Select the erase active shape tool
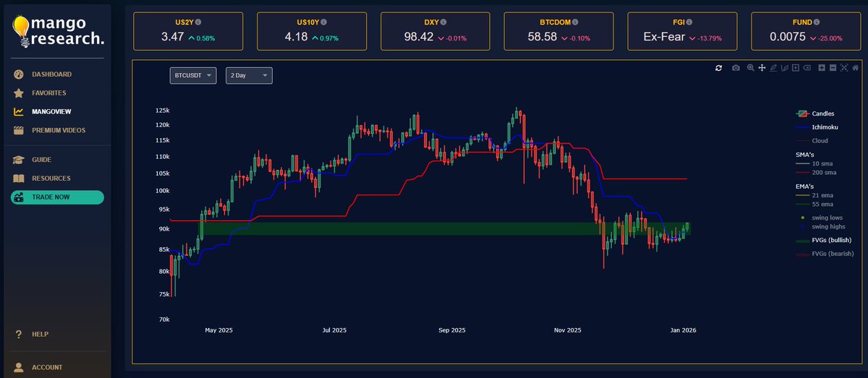Screen dimensions: 868x378 807,68
